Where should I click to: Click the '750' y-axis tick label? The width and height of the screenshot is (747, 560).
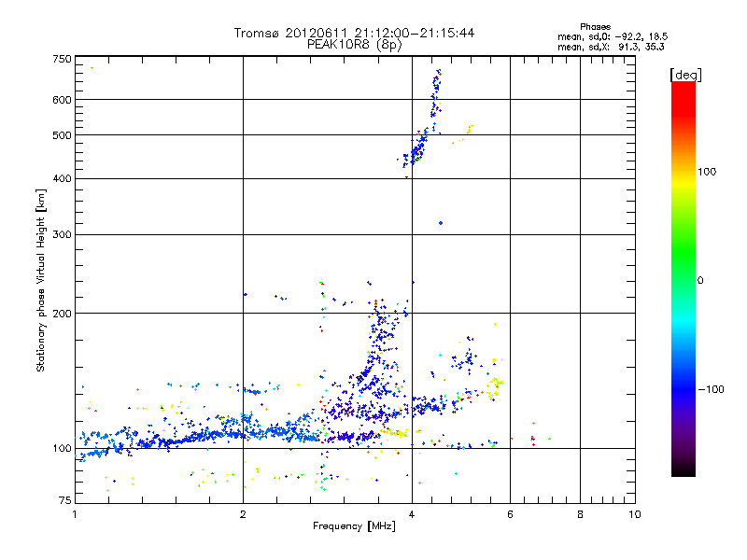(62, 59)
